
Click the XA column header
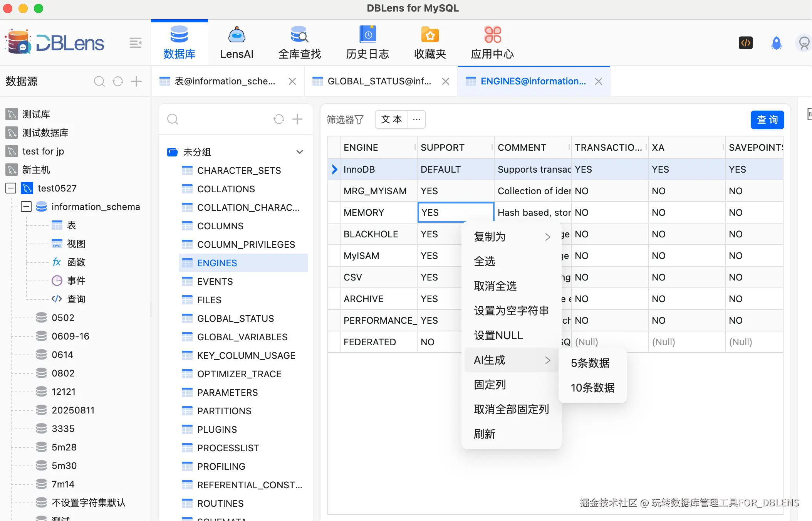tap(686, 148)
